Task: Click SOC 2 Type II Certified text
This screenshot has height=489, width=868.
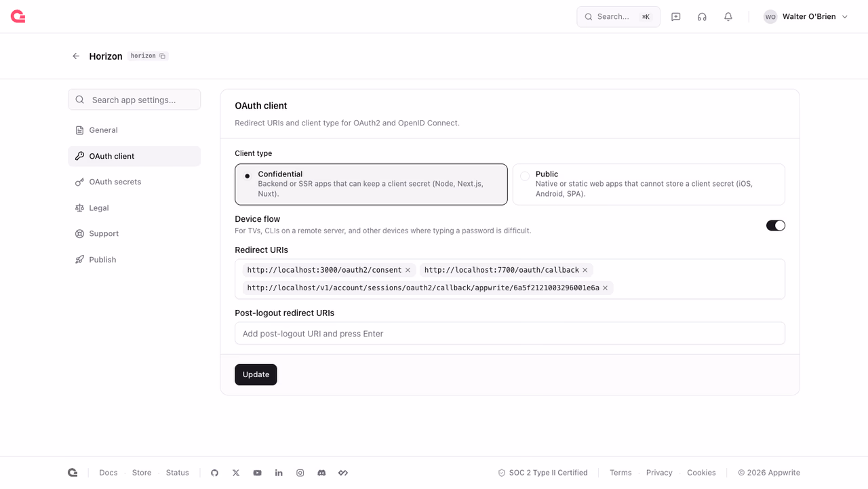Action: [x=549, y=473]
